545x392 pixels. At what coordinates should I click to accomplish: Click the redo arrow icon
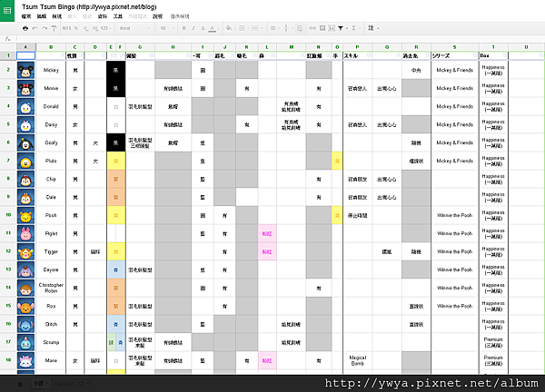(45, 28)
